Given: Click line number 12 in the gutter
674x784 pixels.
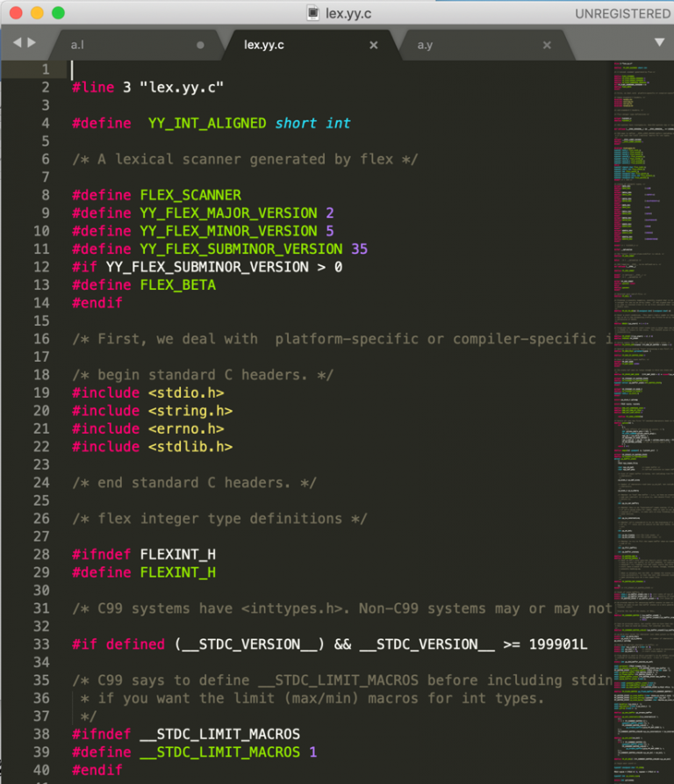Looking at the screenshot, I should pos(41,267).
